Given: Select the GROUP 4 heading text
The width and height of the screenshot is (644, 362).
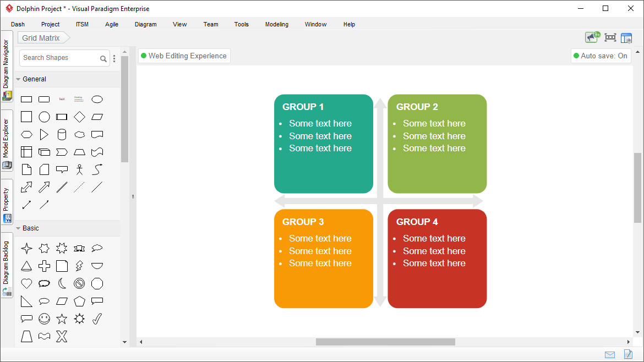Looking at the screenshot, I should click(x=417, y=222).
